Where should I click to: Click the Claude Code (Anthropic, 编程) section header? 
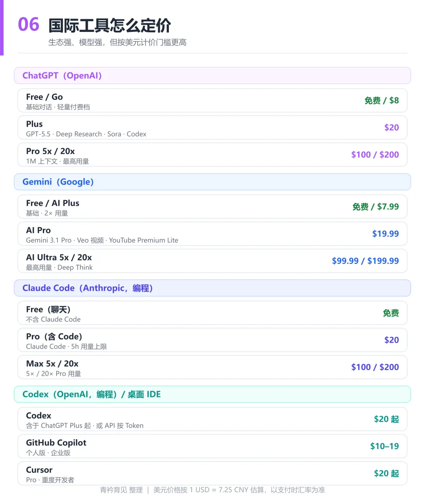point(213,288)
